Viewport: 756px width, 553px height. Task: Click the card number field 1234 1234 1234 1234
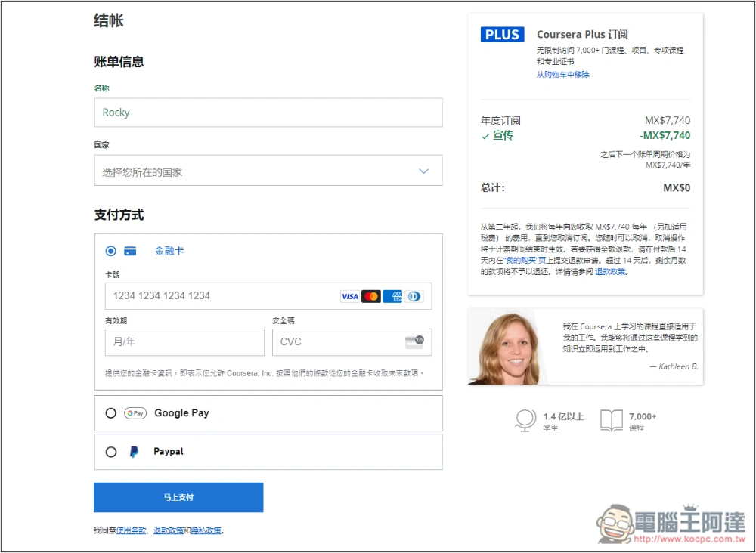[x=268, y=296]
